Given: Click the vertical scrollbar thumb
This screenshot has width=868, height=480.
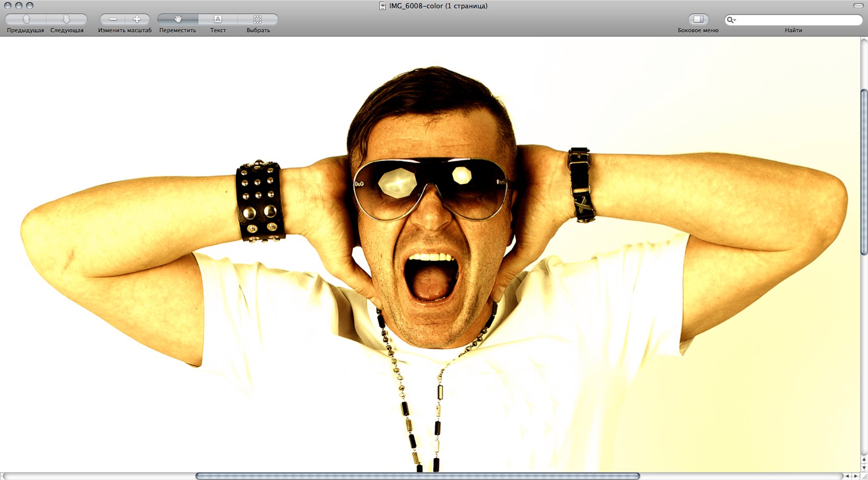Looking at the screenshot, I should pos(864,172).
